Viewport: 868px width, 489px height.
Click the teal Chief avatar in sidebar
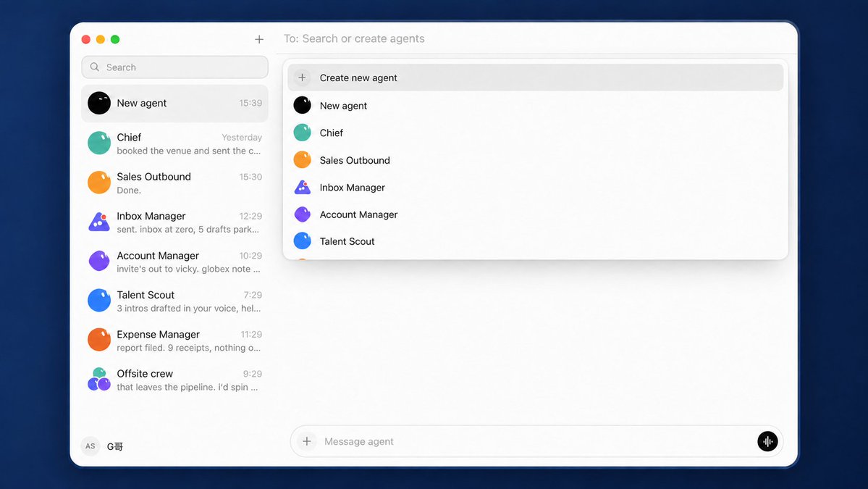tap(99, 143)
